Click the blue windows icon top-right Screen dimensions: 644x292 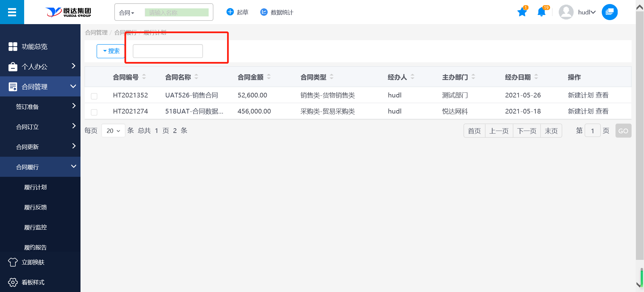coord(609,12)
